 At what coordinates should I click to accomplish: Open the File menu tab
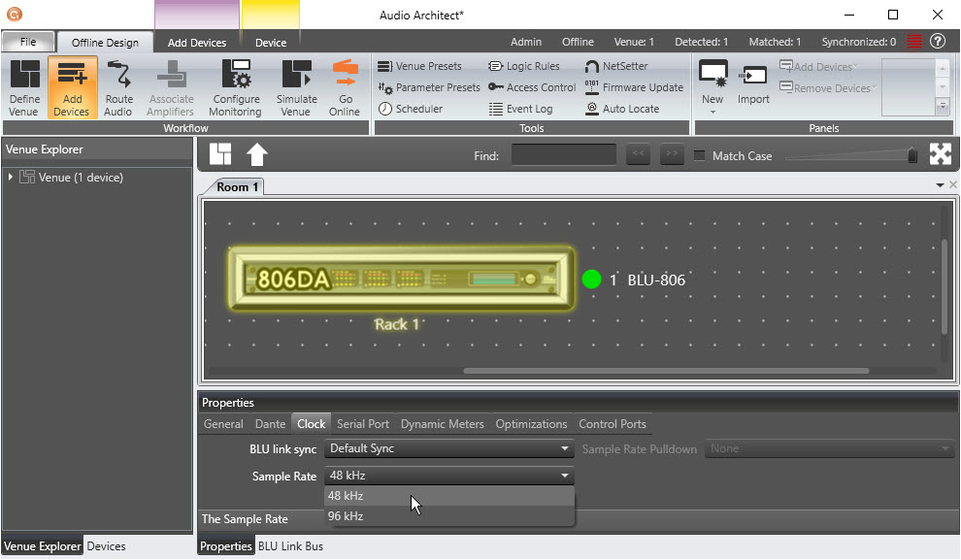tap(28, 43)
